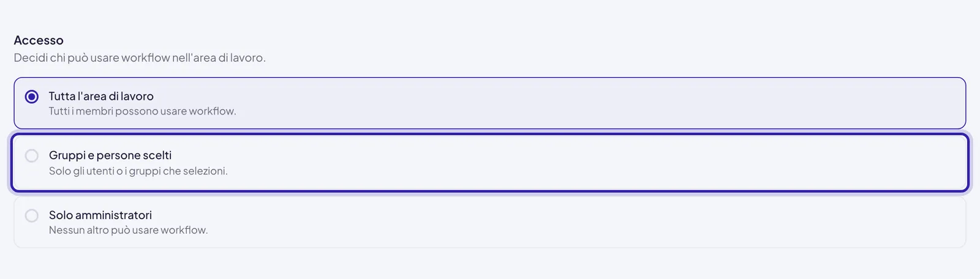Restrict workflow access to chosen groups and people

click(490, 163)
